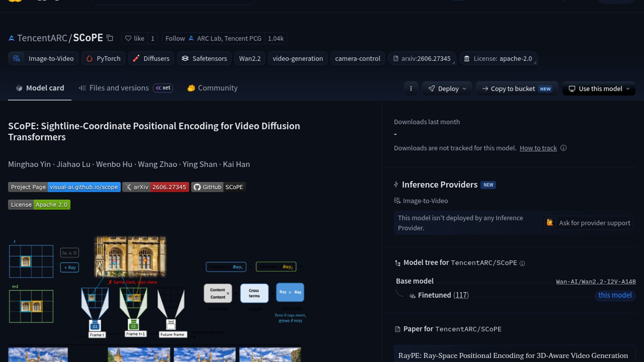Switch to the Community tab
The width and height of the screenshot is (644, 362).
point(212,88)
